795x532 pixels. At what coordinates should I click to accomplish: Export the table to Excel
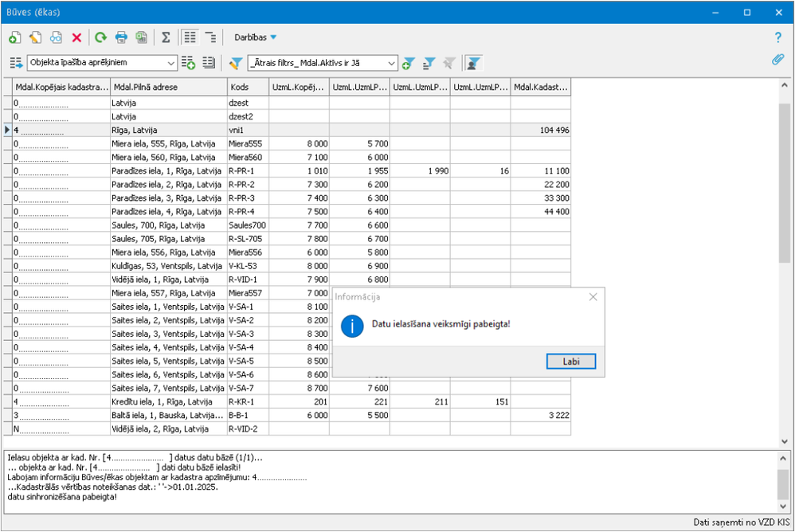[x=142, y=37]
